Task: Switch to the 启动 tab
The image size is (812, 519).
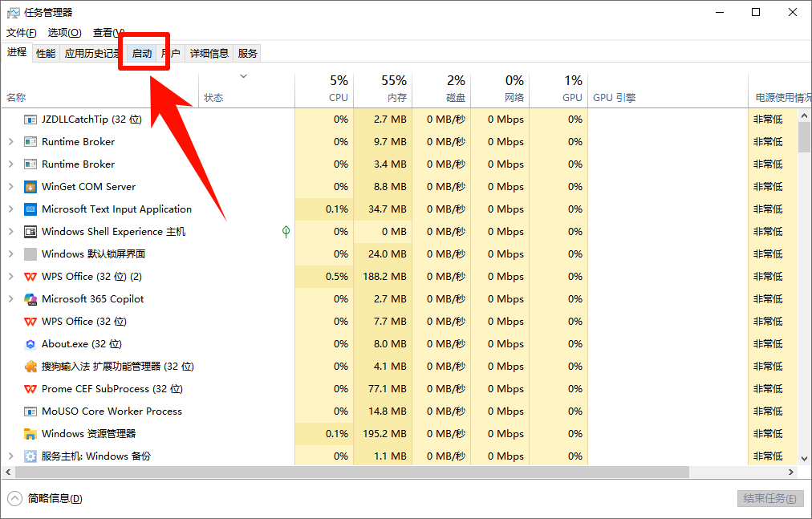Action: 141,54
